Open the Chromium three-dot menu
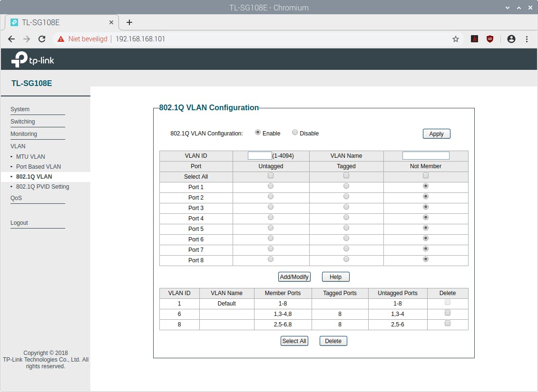Viewport: 538px width, 392px height. point(527,39)
